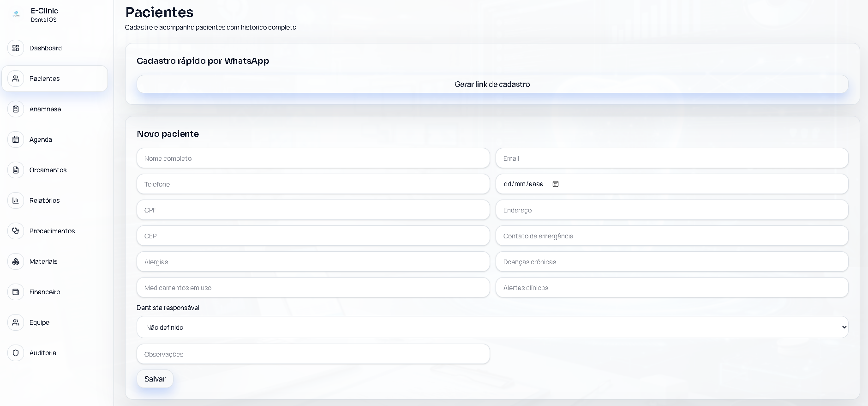Focus the Alertas clínicos input

pyautogui.click(x=672, y=287)
